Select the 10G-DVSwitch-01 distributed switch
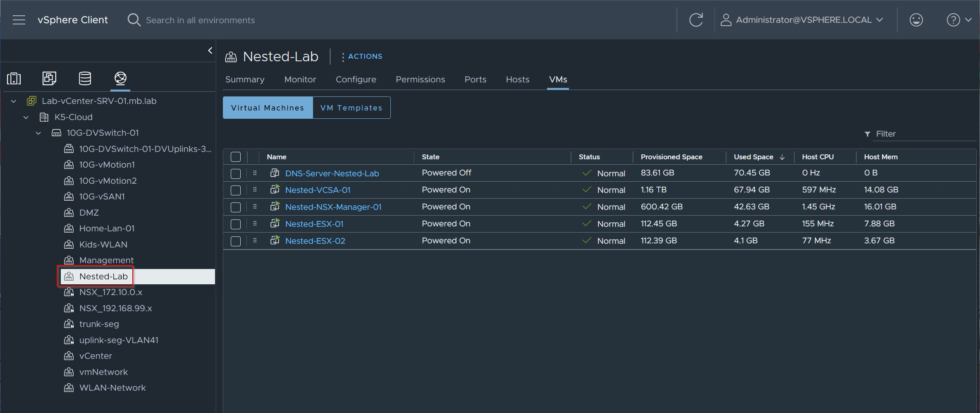Viewport: 980px width, 413px height. (103, 133)
